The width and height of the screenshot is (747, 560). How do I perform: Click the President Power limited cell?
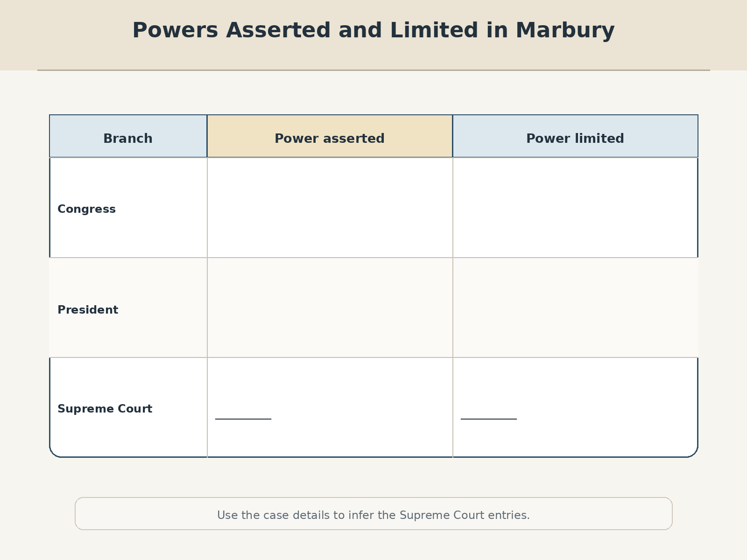coord(575,308)
